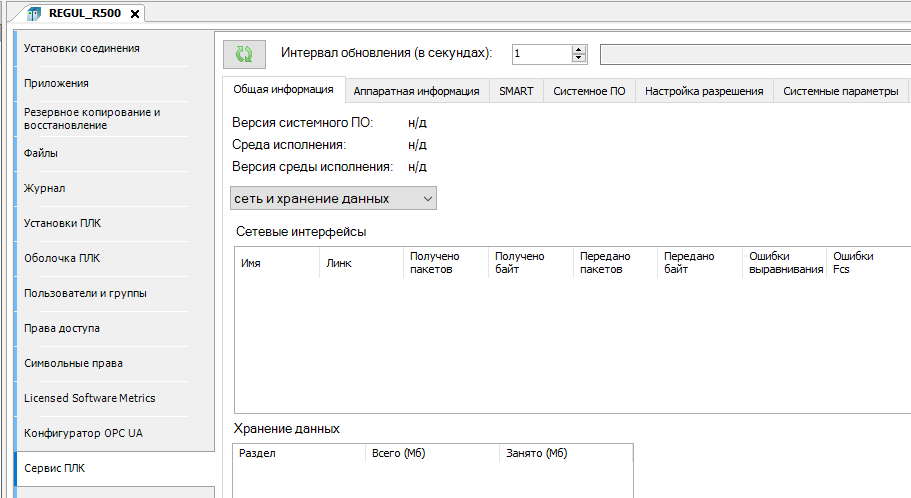
Task: Switch to the Аппаратная информация tab
Action: 416,91
